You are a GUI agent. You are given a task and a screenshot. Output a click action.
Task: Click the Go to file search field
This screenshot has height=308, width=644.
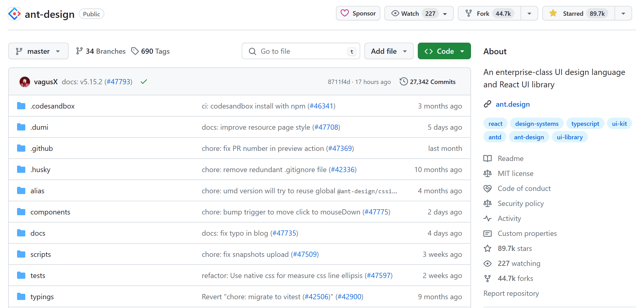pos(301,51)
